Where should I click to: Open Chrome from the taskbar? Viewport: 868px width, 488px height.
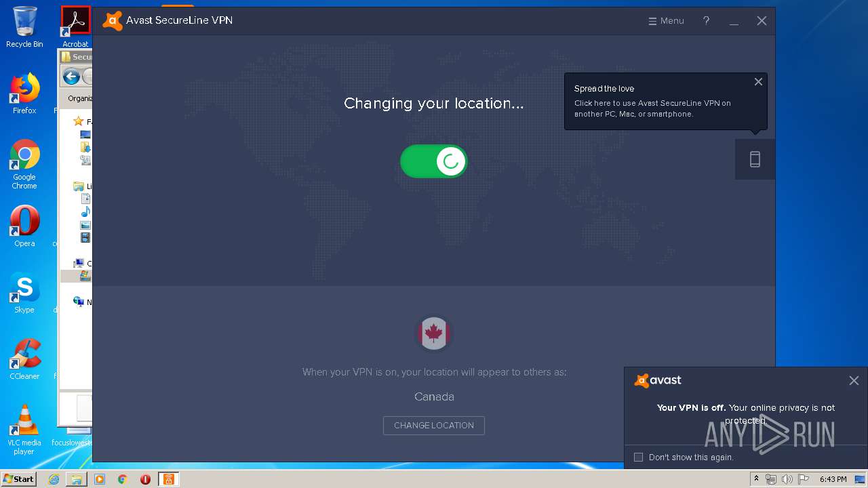pos(122,479)
